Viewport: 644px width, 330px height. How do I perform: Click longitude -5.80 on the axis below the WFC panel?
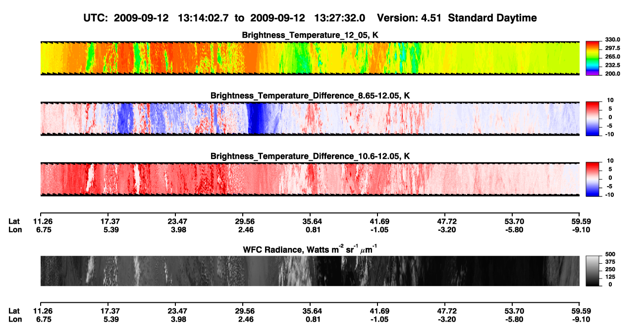point(514,319)
